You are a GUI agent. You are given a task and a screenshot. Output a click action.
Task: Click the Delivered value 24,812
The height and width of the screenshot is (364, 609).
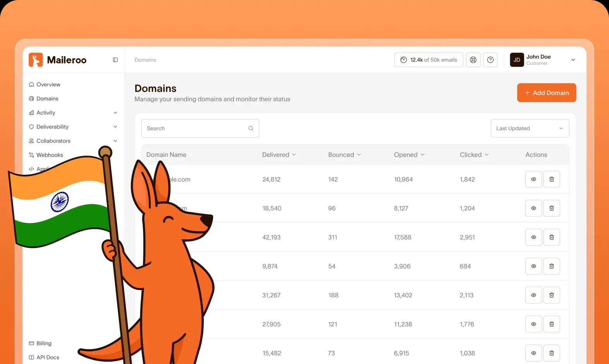[x=271, y=179]
